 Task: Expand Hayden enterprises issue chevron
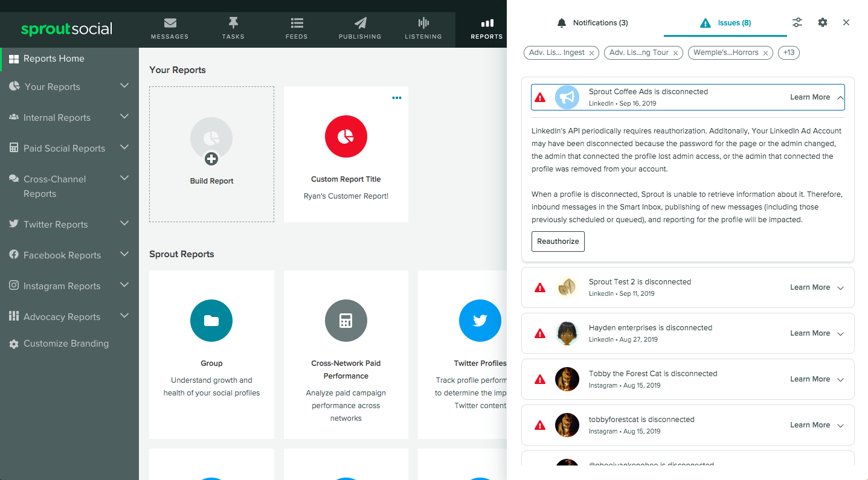(x=840, y=334)
